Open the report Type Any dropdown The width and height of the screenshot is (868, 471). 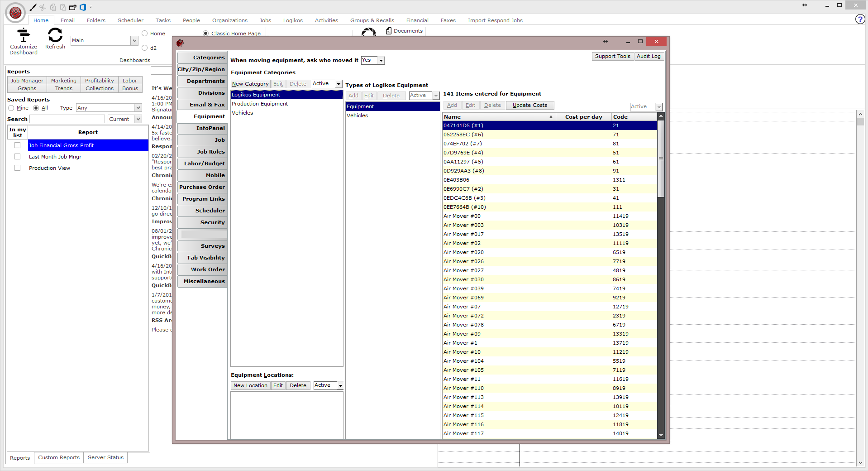click(138, 108)
